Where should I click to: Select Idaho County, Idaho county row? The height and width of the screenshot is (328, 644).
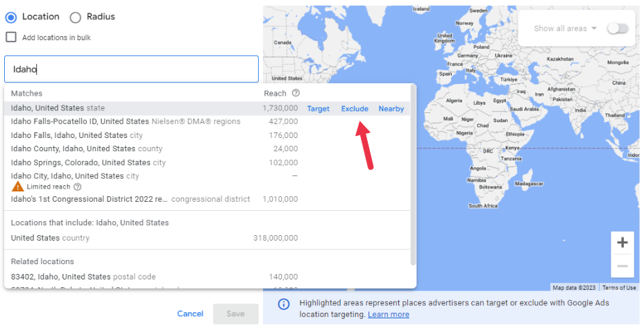tap(207, 148)
